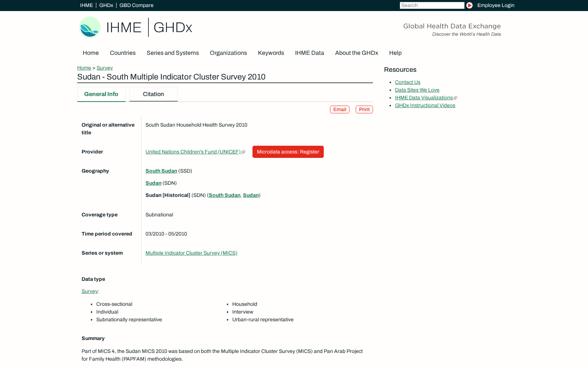The height and width of the screenshot is (368, 588).
Task: Open Sudan (SDN) geography link
Action: click(153, 183)
